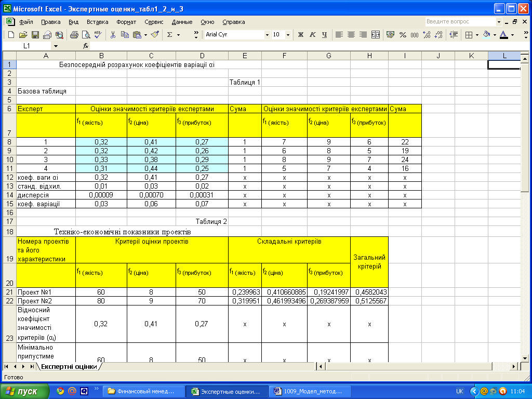Save the workbook with the floppy disk icon
532x399 pixels.
(35, 35)
